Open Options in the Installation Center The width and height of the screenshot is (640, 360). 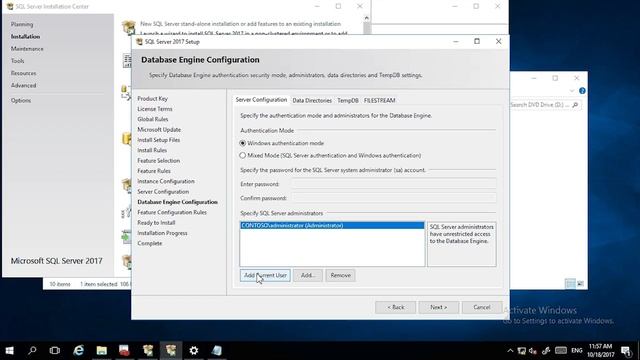(21, 100)
